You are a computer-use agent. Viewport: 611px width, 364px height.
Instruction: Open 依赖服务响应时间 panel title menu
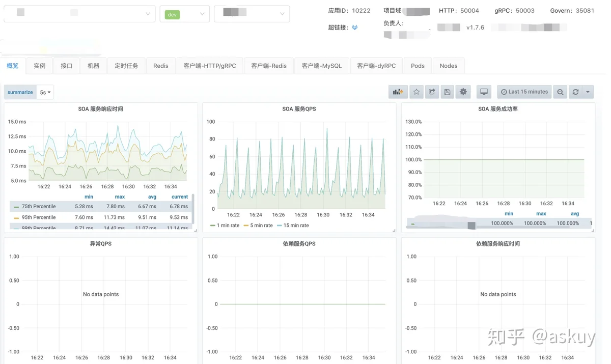tap(498, 244)
